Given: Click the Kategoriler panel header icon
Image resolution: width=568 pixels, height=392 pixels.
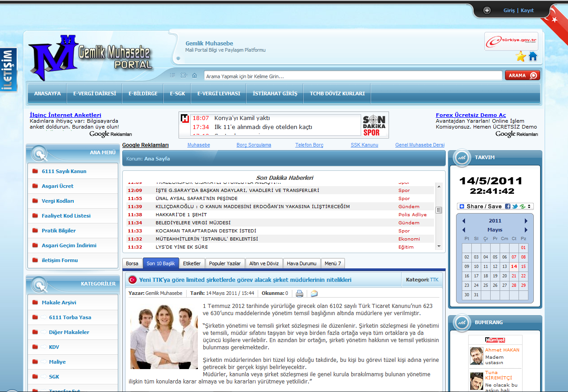Looking at the screenshot, I should coord(39,285).
